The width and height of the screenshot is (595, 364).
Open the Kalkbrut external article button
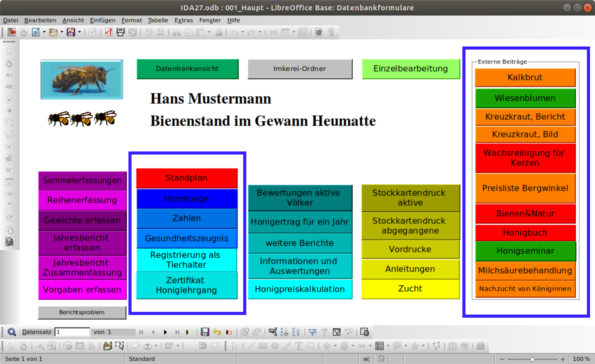point(525,78)
